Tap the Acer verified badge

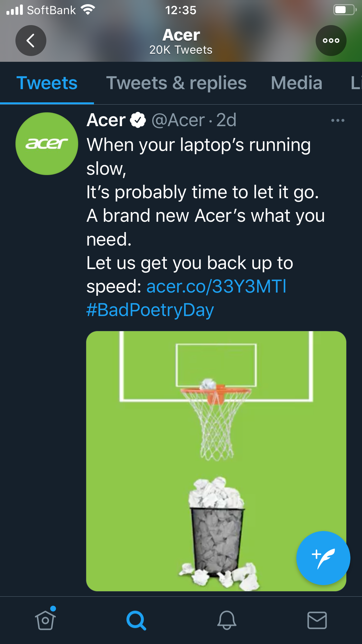[x=138, y=120]
